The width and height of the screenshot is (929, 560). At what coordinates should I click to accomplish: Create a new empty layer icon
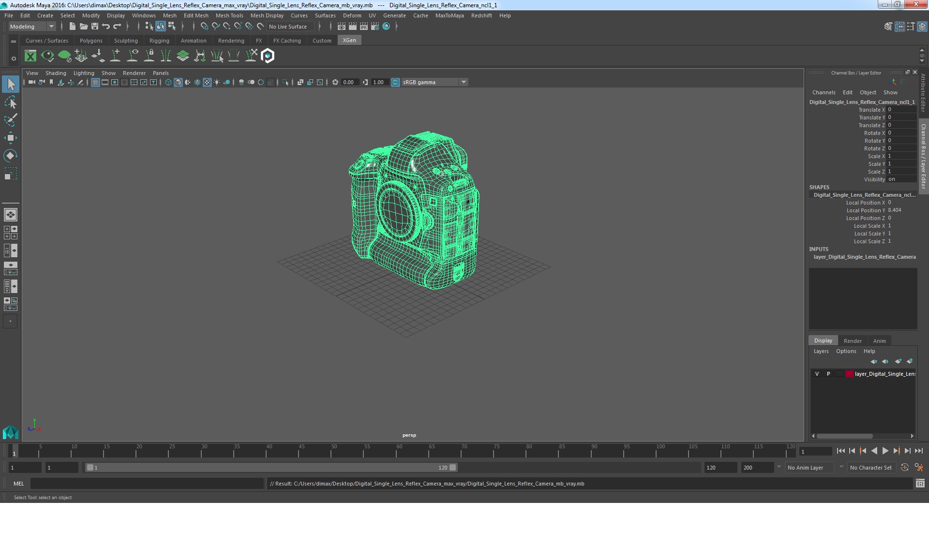[899, 361]
